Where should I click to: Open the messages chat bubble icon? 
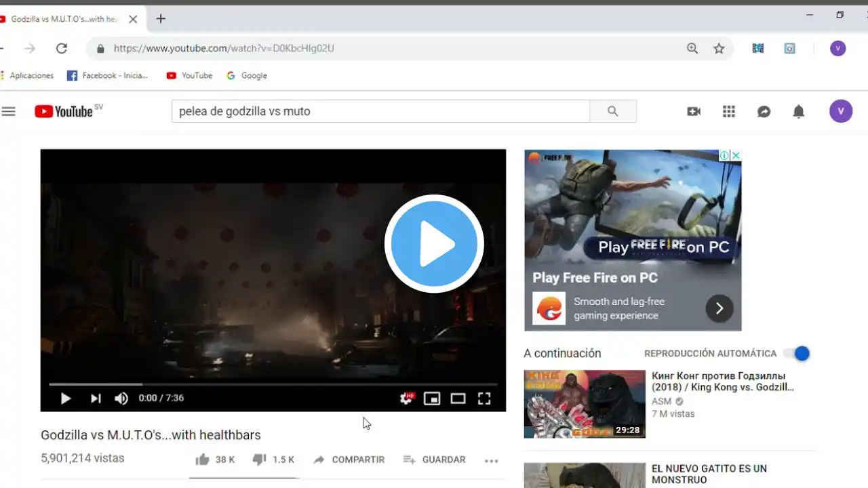click(764, 111)
